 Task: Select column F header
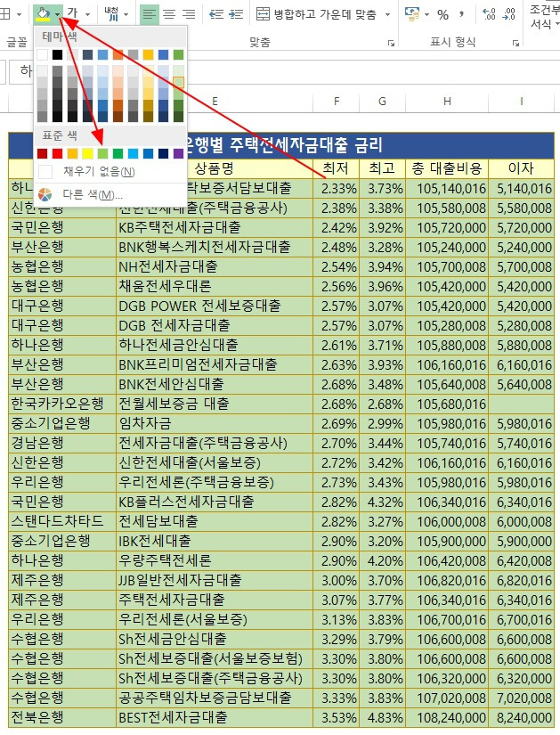336,102
